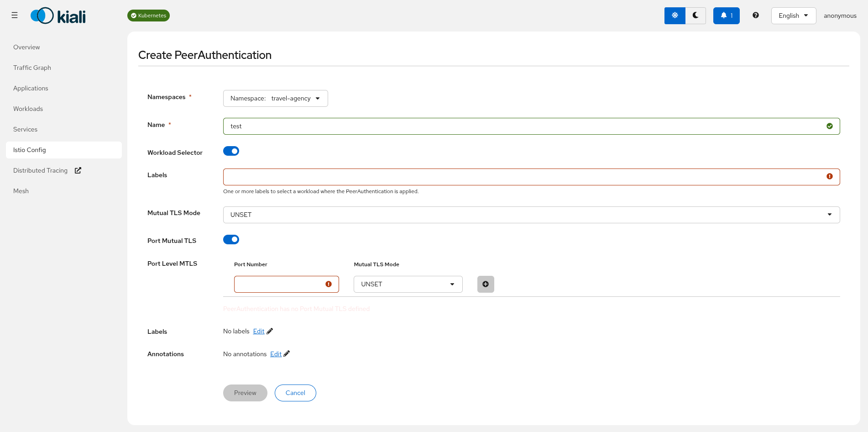Open the notifications bell
868x432 pixels.
726,15
